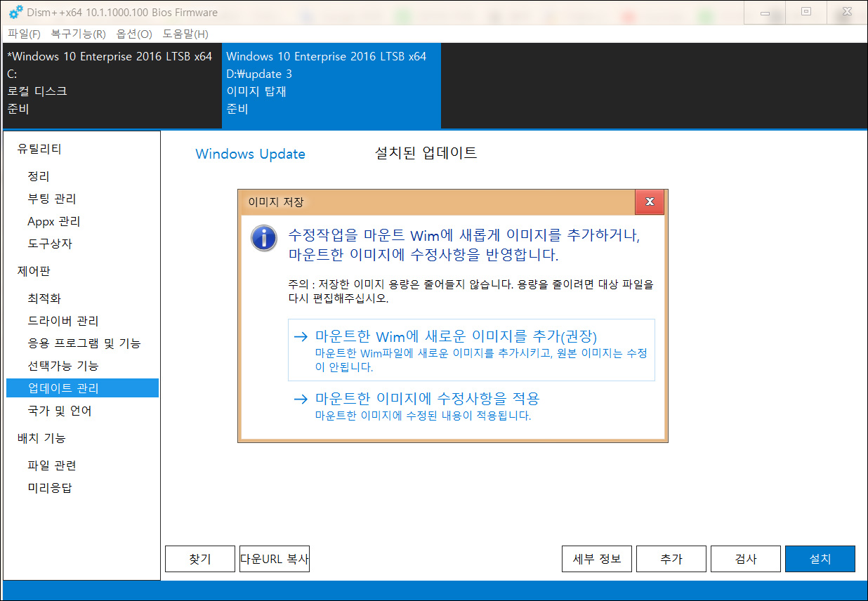The height and width of the screenshot is (601, 868).
Task: Open the 복구기능(R) menu
Action: (78, 34)
